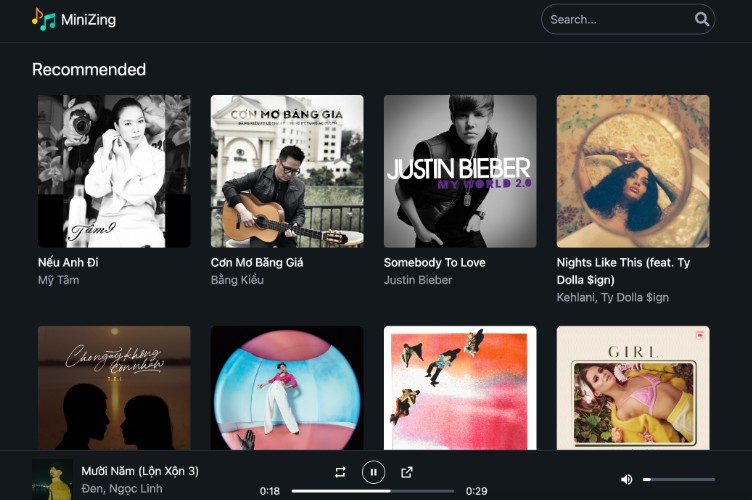Click the MiniZing music note logo
The image size is (752, 500).
pyautogui.click(x=43, y=19)
